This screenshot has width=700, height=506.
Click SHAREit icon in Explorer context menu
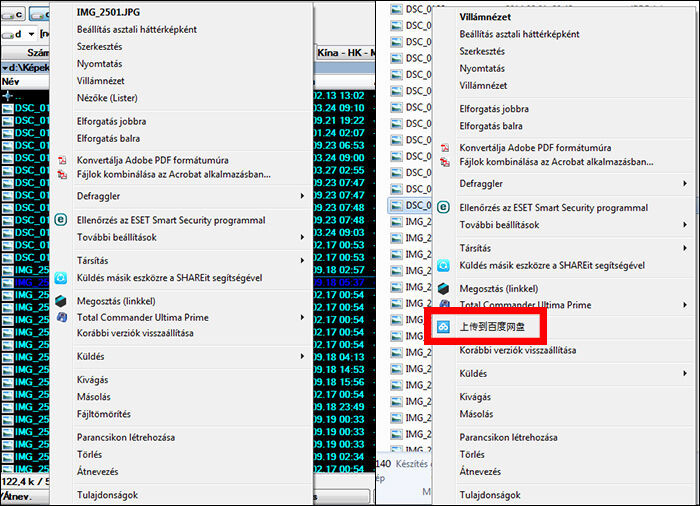(x=443, y=265)
